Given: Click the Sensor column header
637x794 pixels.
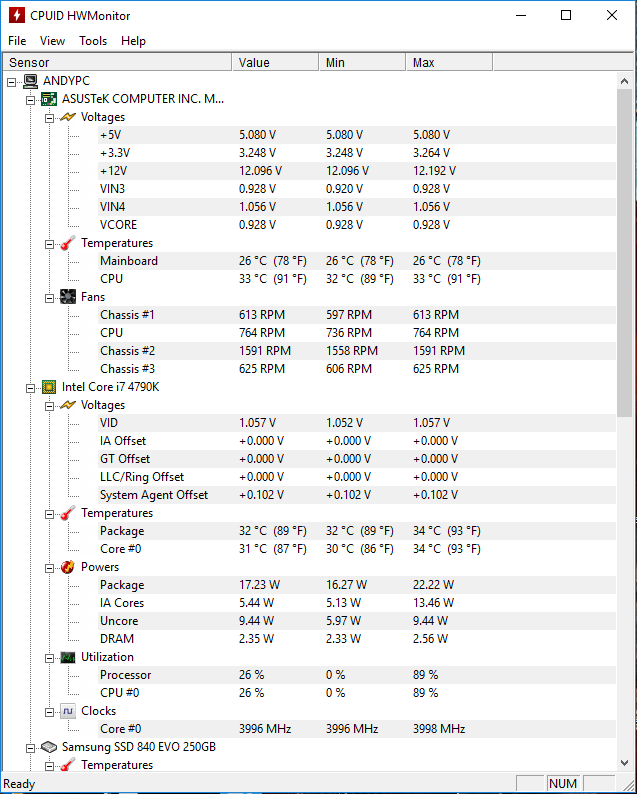Looking at the screenshot, I should pyautogui.click(x=117, y=62).
